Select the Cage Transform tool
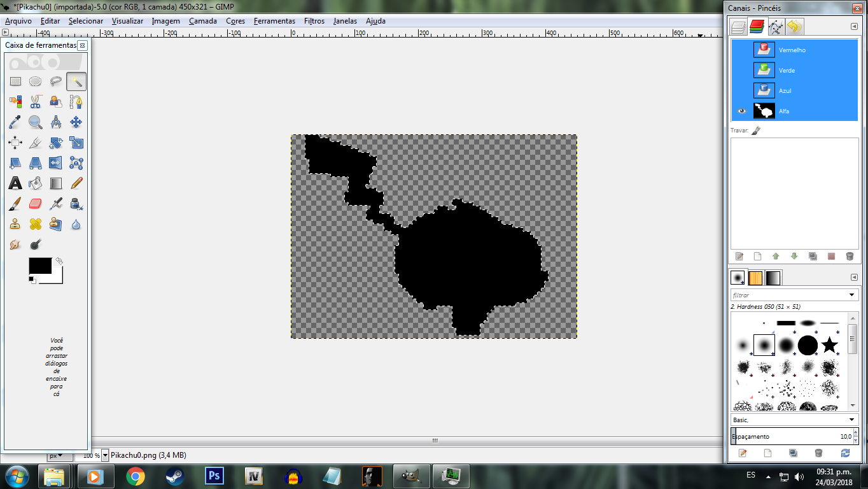 (76, 163)
